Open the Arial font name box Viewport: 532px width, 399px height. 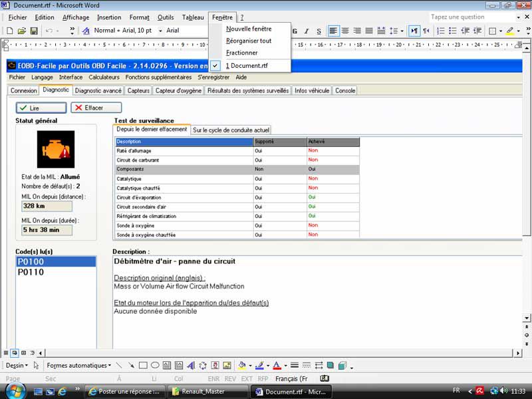coord(186,31)
